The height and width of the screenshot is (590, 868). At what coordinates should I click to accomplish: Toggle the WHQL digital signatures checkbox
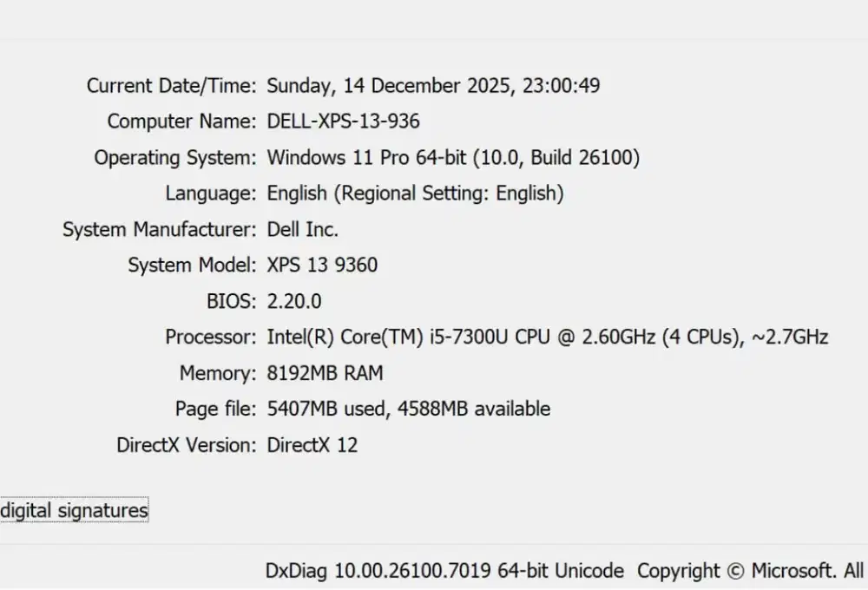3,510
